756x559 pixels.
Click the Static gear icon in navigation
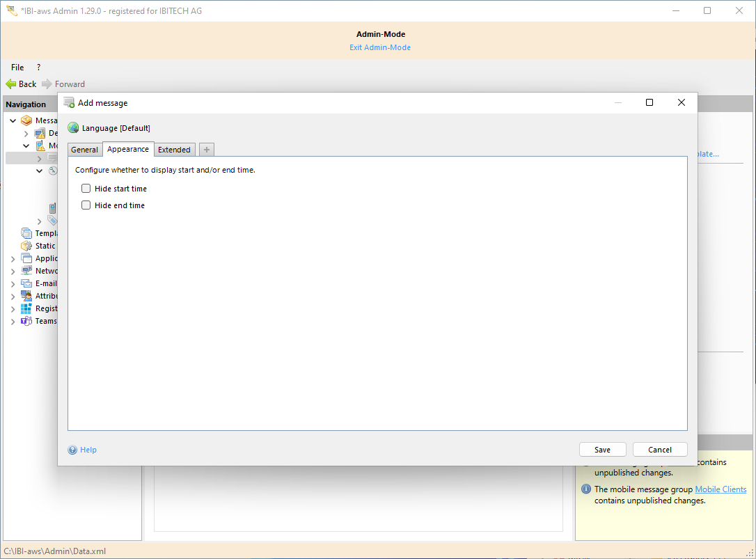pos(26,246)
